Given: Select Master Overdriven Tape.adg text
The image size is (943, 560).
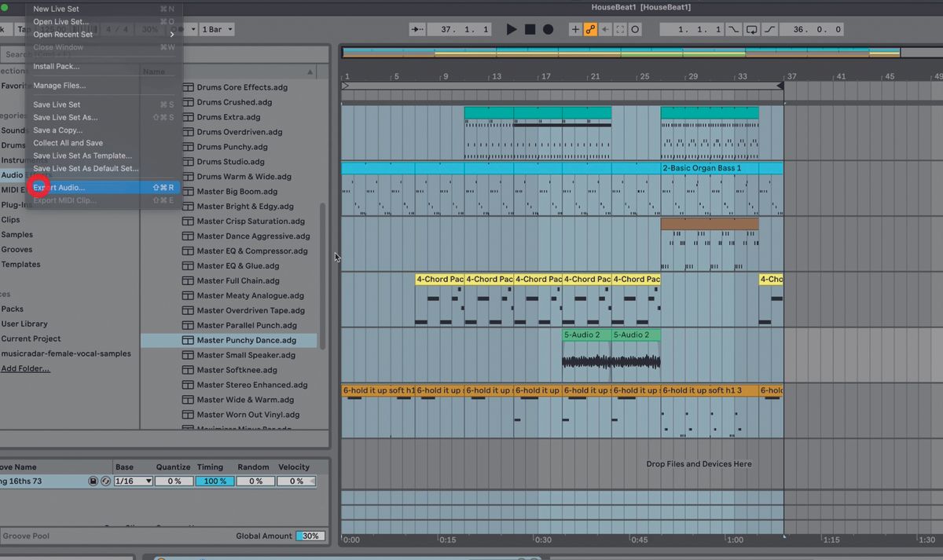Looking at the screenshot, I should 251,310.
